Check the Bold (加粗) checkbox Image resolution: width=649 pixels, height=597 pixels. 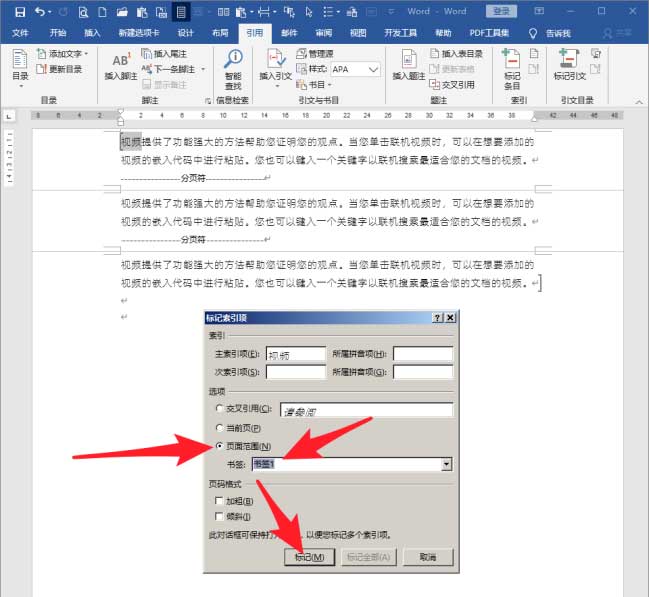[x=219, y=501]
